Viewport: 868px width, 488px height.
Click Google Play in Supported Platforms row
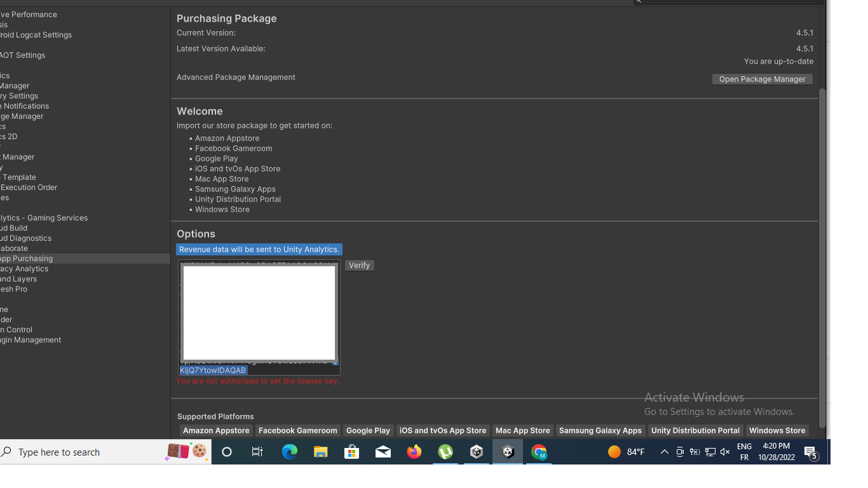368,431
